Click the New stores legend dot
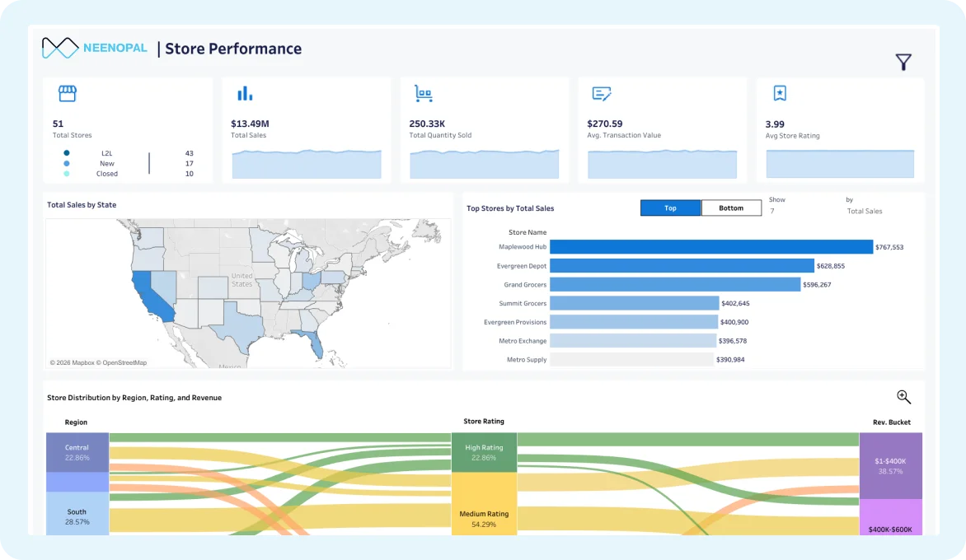Image resolution: width=966 pixels, height=560 pixels. coord(67,163)
